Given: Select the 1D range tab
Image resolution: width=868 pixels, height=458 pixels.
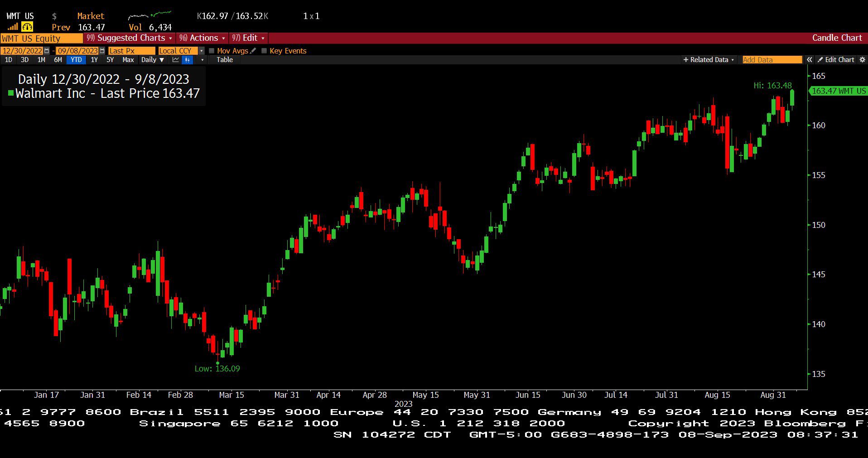Looking at the screenshot, I should (8, 60).
